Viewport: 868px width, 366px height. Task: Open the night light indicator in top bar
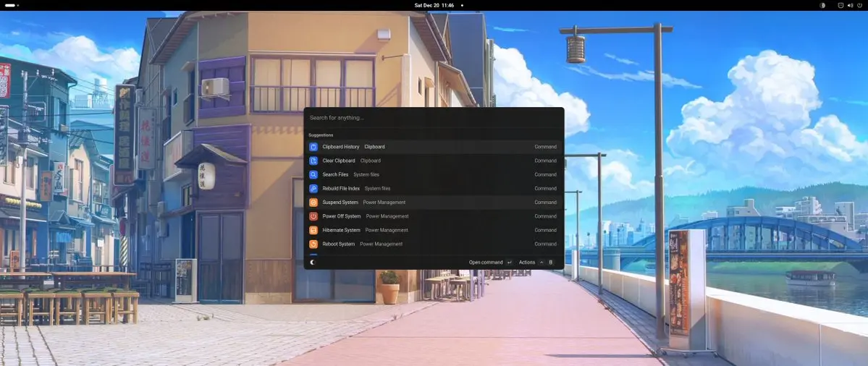[822, 5]
